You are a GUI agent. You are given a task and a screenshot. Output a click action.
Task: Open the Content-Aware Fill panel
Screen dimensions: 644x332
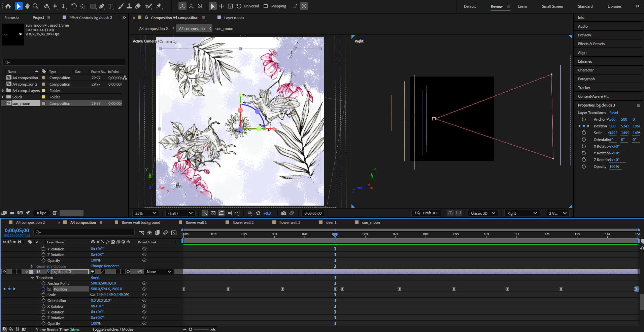point(593,96)
